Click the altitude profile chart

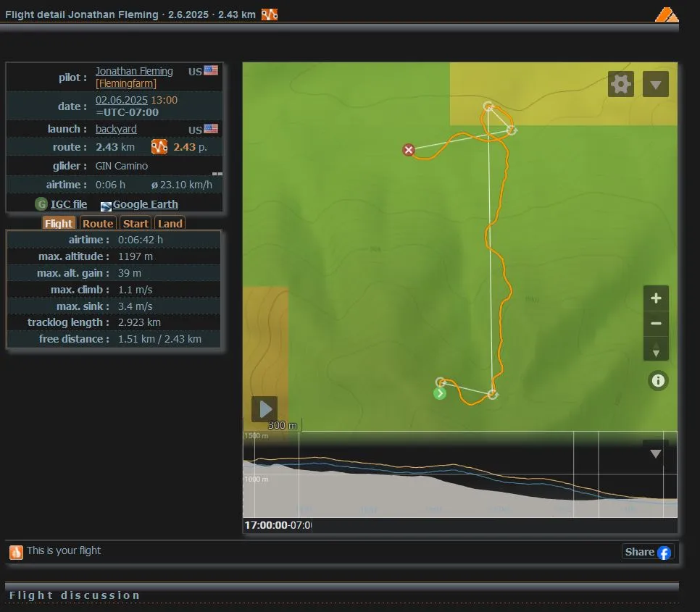pyautogui.click(x=460, y=474)
